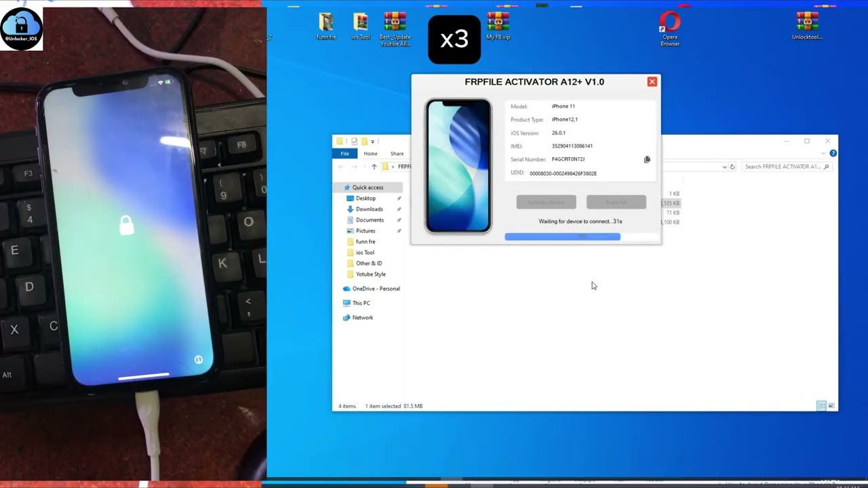Screen dimensions: 868x488
Task: Click the New folder icon in the title bar
Action: [364, 142]
